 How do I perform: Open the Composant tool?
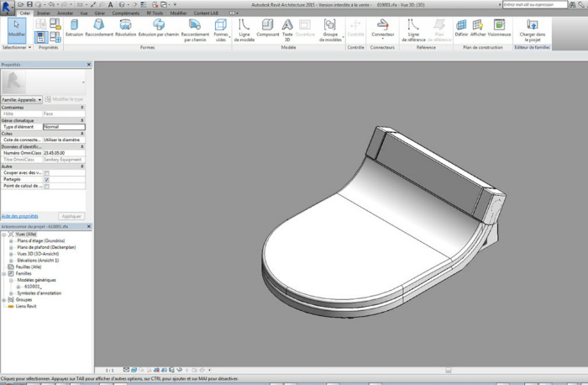click(268, 28)
